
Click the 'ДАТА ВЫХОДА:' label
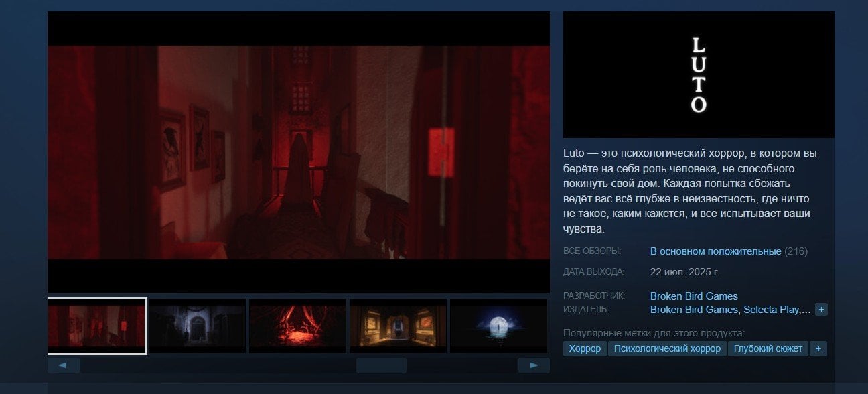593,272
